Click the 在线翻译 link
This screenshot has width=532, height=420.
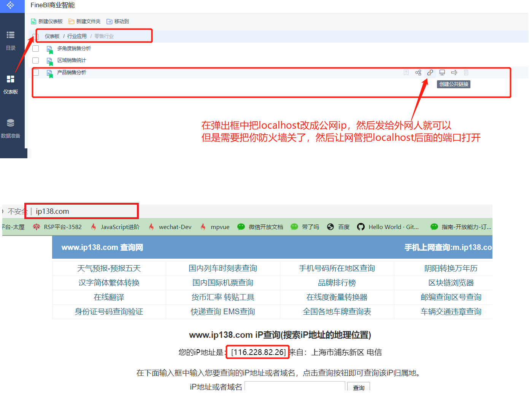[x=109, y=297]
